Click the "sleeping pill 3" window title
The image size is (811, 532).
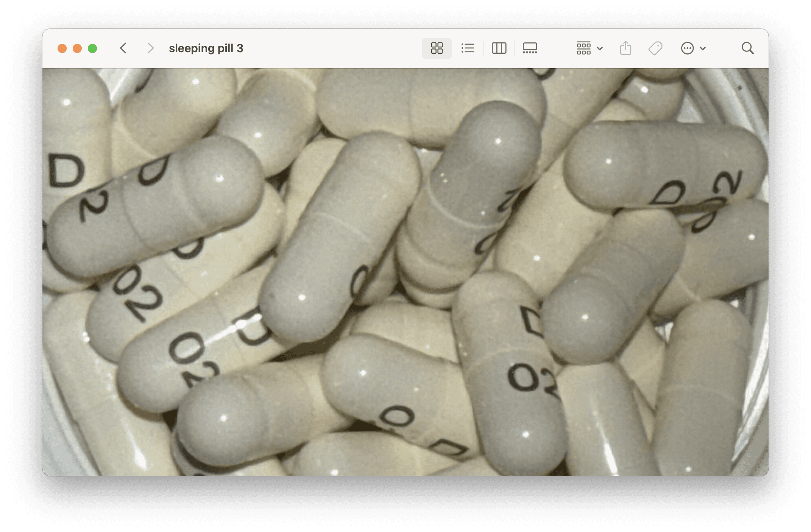206,48
